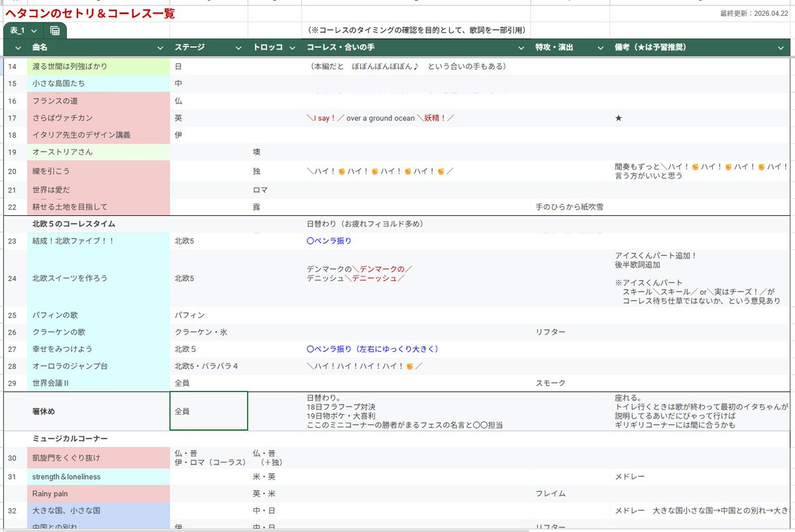795x532 pixels.
Task: Select the song cell 凱旋門をくぐり抜け
Action: pyautogui.click(x=99, y=458)
